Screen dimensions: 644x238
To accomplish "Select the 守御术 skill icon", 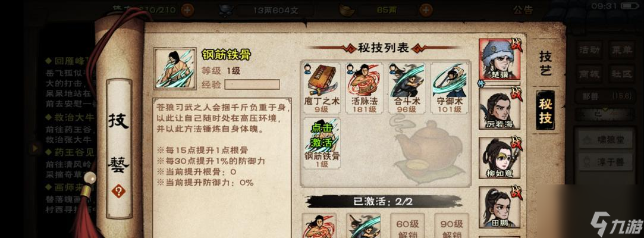I will click(450, 88).
